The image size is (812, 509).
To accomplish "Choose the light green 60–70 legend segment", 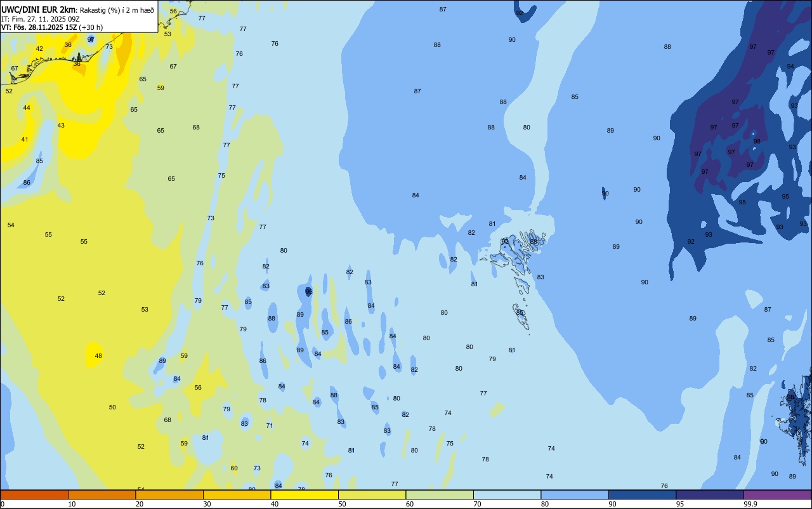I will (x=440, y=494).
